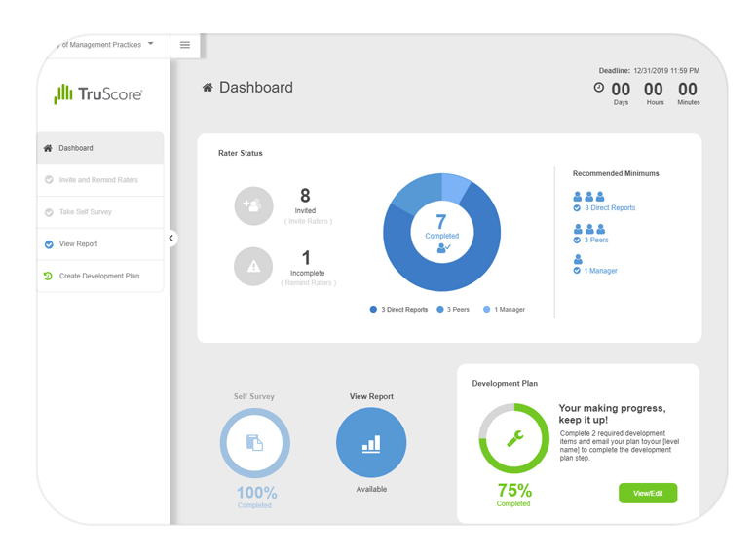Click the checkmark beside 3 Direct Reports

(x=577, y=208)
